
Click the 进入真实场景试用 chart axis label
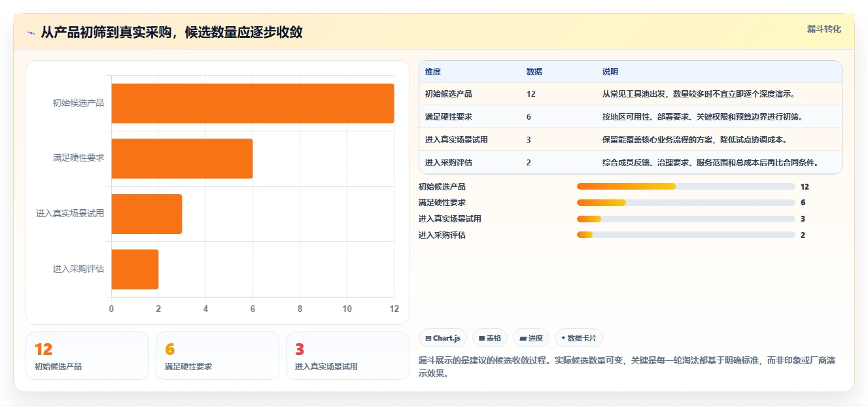70,214
